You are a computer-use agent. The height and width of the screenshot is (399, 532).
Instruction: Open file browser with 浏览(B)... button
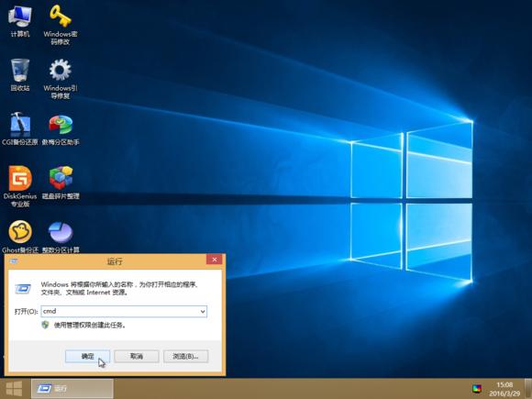(x=185, y=356)
